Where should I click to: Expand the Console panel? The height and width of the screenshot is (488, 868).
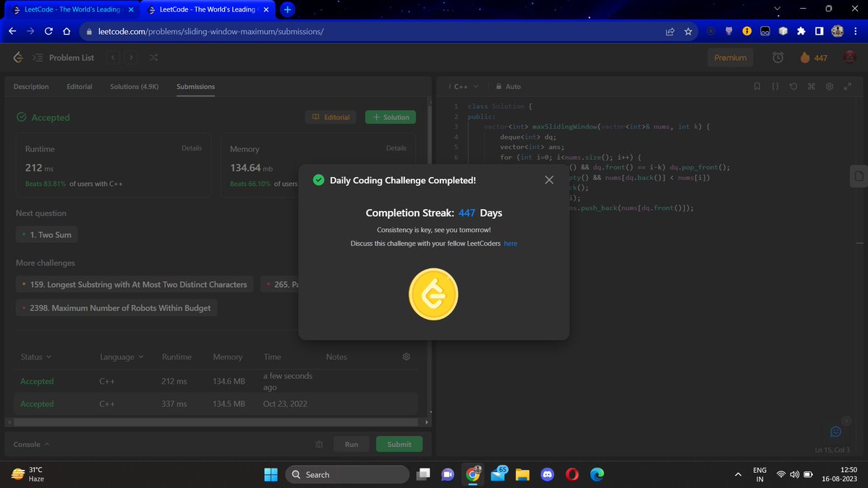point(32,445)
